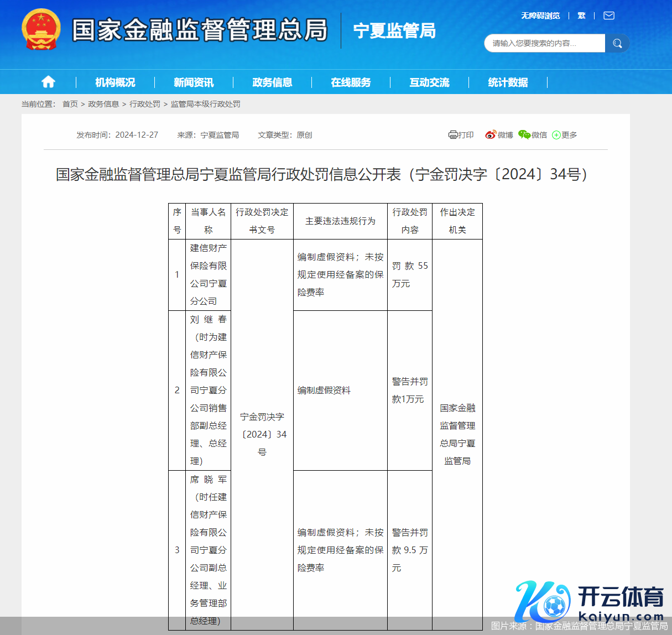Image resolution: width=672 pixels, height=635 pixels.
Task: Enable accessibility with 无障碍浏览 link
Action: coord(539,15)
